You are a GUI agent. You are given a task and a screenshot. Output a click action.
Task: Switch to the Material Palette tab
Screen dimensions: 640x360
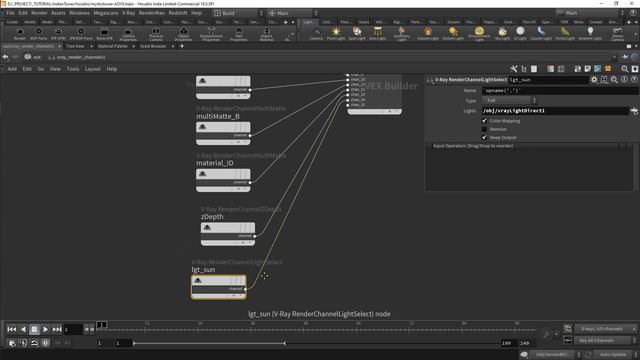coord(113,47)
